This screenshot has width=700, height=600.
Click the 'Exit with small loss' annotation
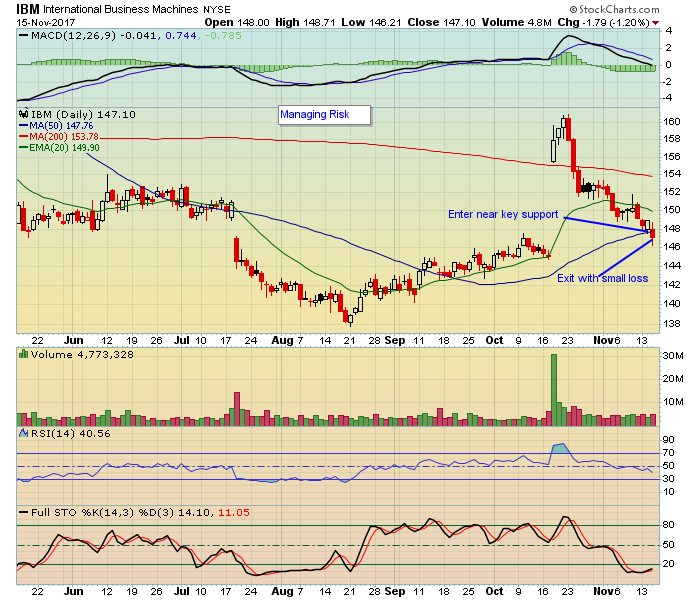point(602,279)
